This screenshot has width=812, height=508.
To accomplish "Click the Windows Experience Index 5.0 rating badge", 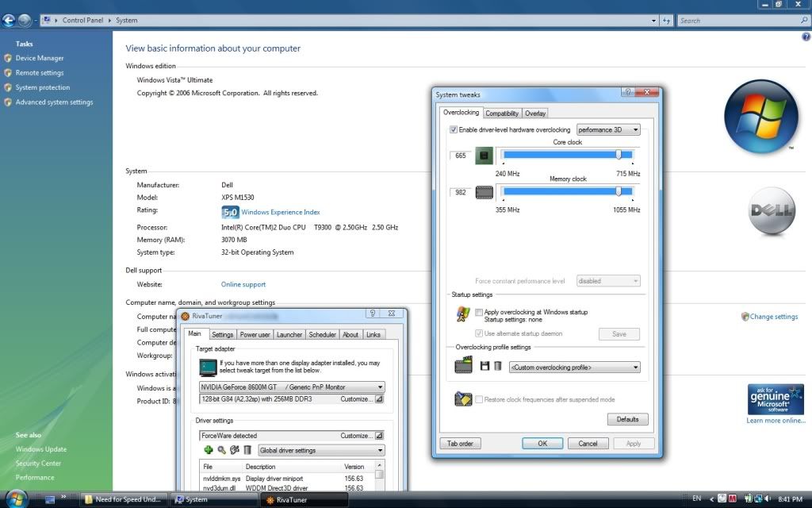I will click(x=230, y=212).
